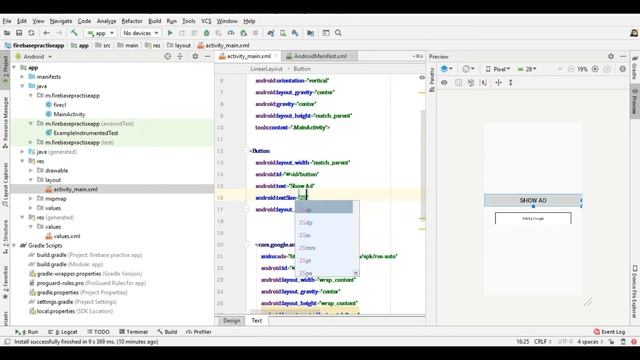This screenshot has height=360, width=640.
Task: Toggle Preview view options eye icon
Action: [444, 82]
